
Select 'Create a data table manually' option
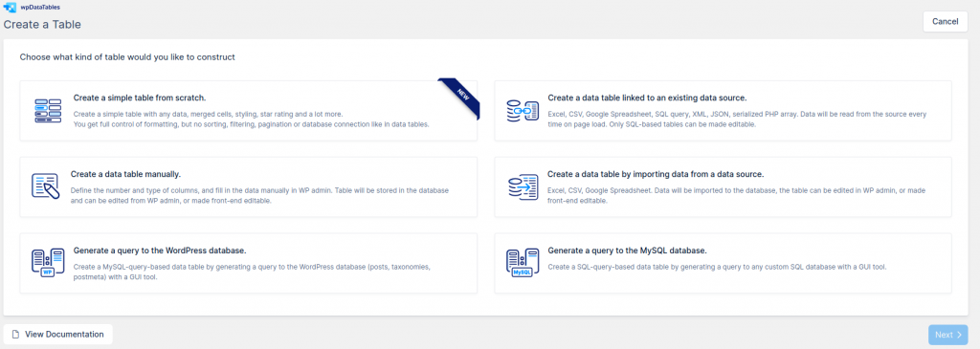click(x=125, y=174)
